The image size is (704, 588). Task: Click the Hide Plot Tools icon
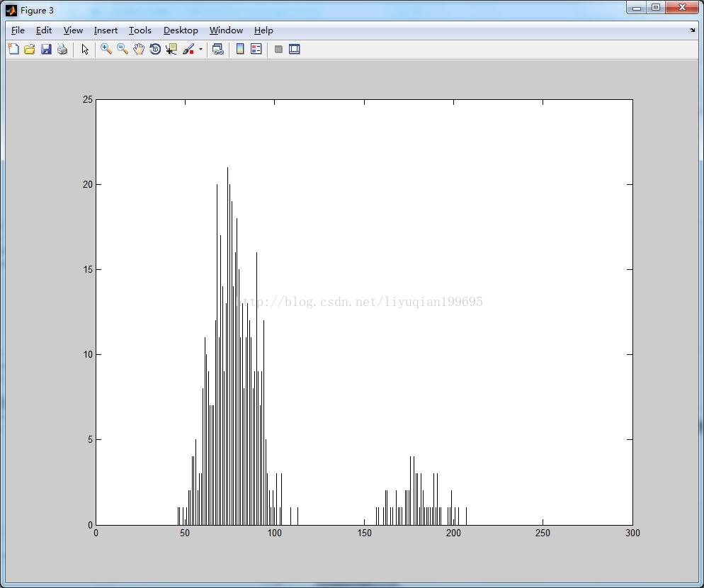pos(278,49)
